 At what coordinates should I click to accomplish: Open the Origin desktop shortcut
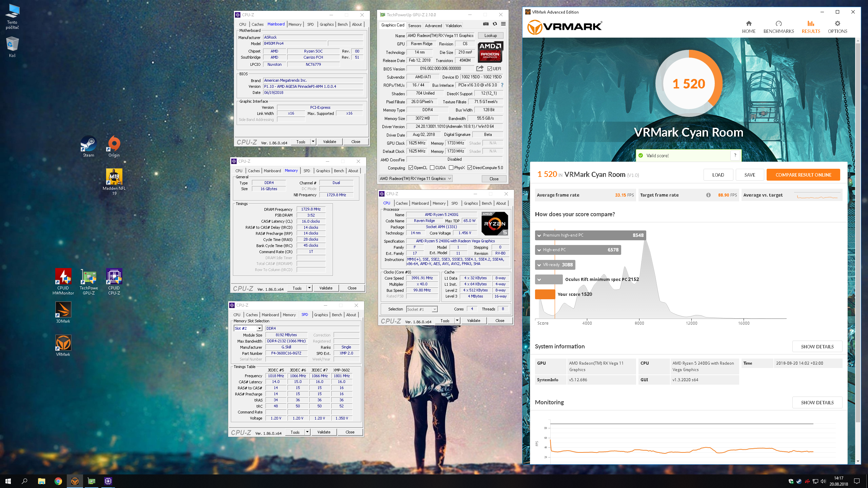click(114, 146)
